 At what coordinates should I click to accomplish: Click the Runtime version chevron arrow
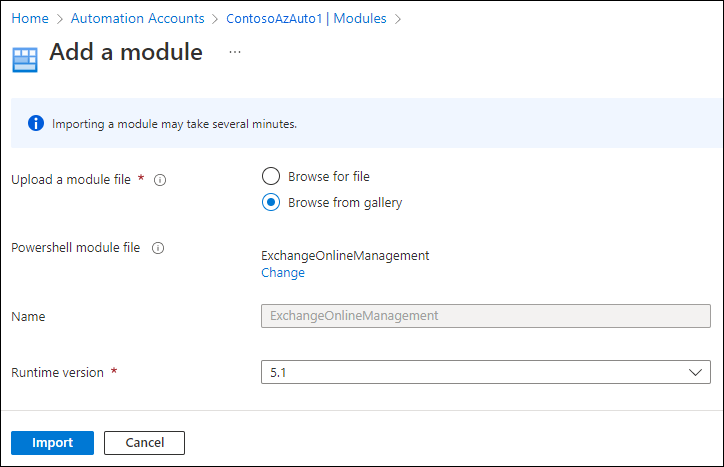pos(695,372)
